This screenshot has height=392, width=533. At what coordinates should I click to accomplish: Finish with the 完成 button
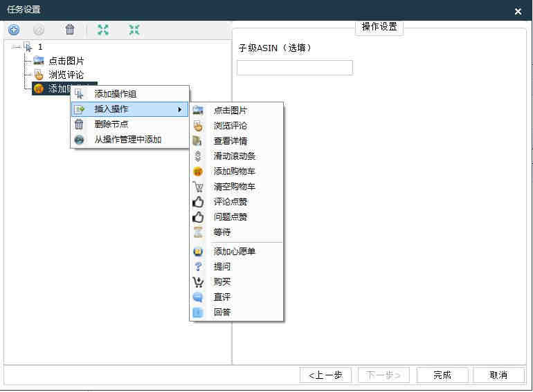point(442,375)
